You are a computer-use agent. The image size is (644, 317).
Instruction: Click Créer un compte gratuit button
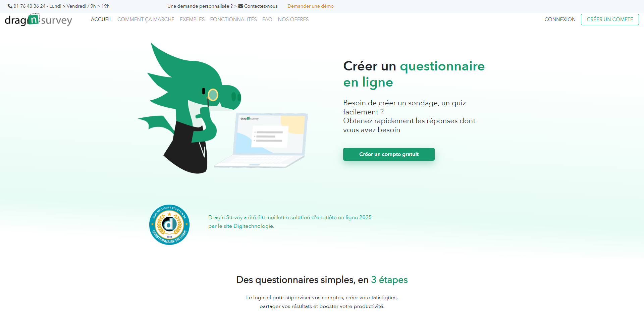[x=389, y=154]
